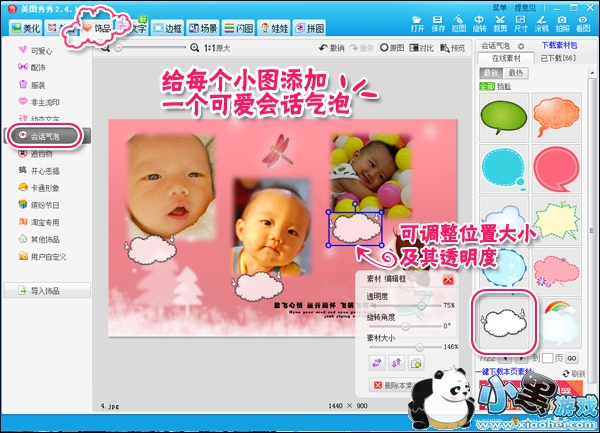Select the 用户自定义 custom category
This screenshot has height=433, width=600.
[x=42, y=257]
